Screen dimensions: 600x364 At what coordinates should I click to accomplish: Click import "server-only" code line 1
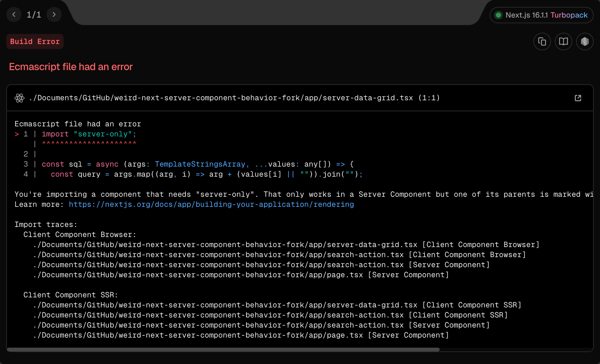click(x=89, y=134)
